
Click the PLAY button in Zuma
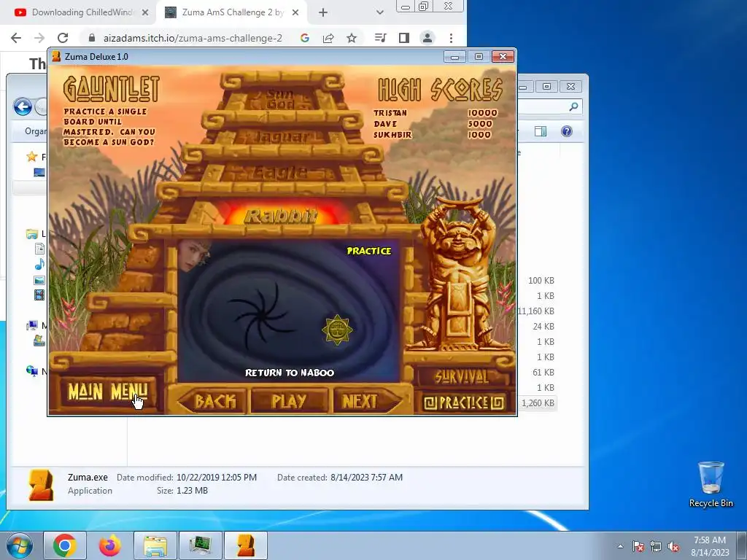(289, 401)
